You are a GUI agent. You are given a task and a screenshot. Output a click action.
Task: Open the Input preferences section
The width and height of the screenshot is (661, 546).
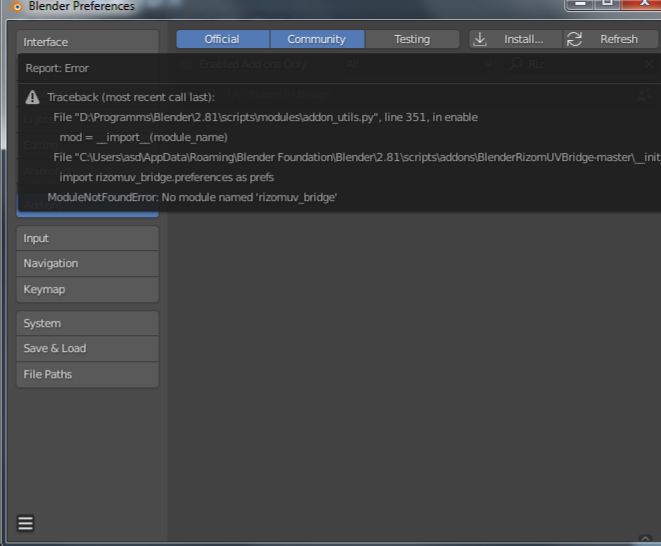[88, 238]
